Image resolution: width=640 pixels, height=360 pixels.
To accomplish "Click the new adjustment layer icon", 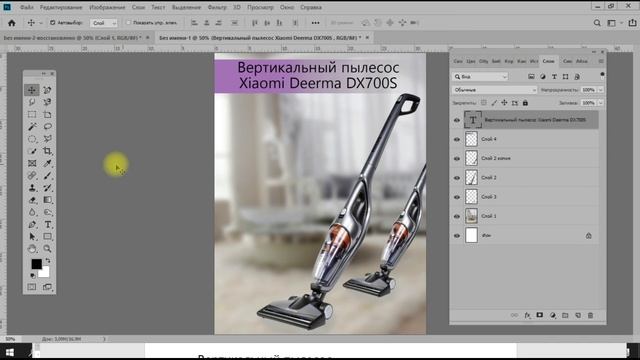I will pos(553,315).
